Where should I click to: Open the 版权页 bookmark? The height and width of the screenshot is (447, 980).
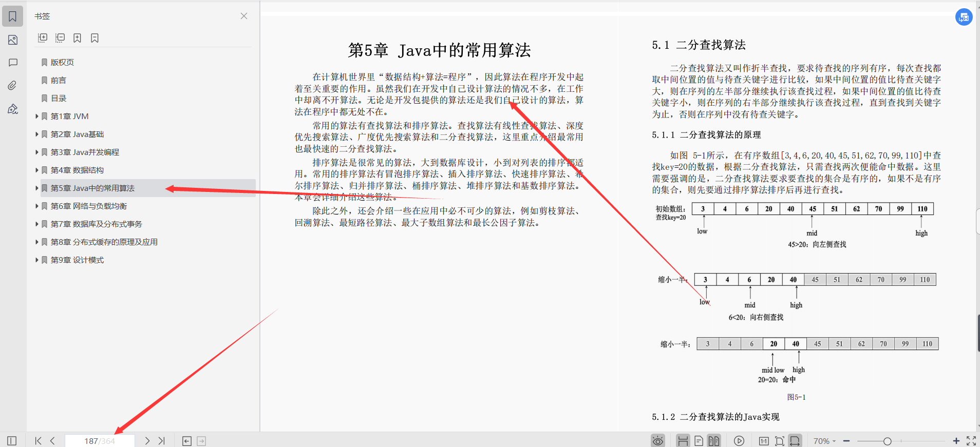[62, 62]
